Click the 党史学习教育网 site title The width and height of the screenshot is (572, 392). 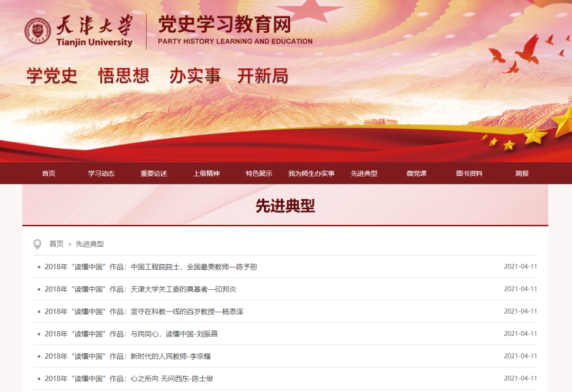(x=225, y=25)
